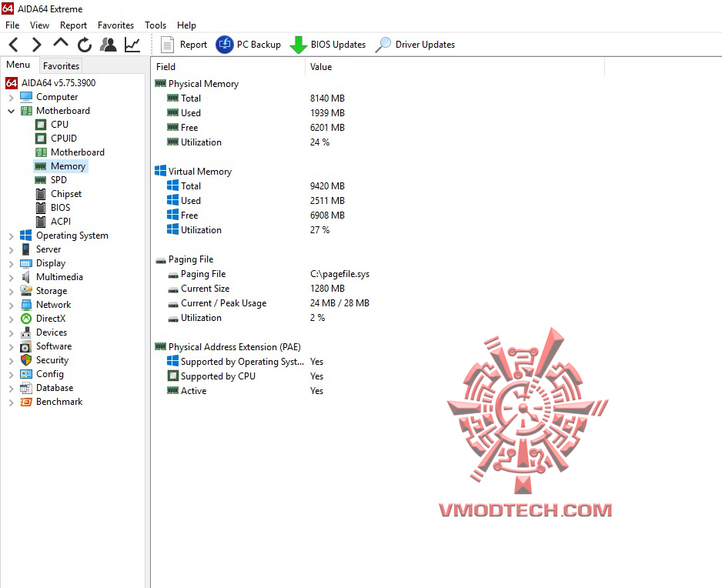Click the PC Backup blue icon
Image resolution: width=722 pixels, height=588 pixels.
(225, 44)
